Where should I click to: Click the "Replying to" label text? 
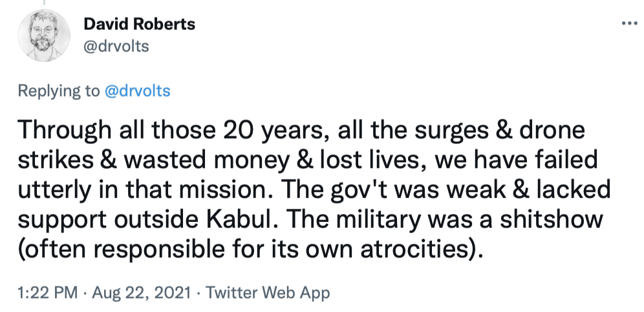pos(59,91)
